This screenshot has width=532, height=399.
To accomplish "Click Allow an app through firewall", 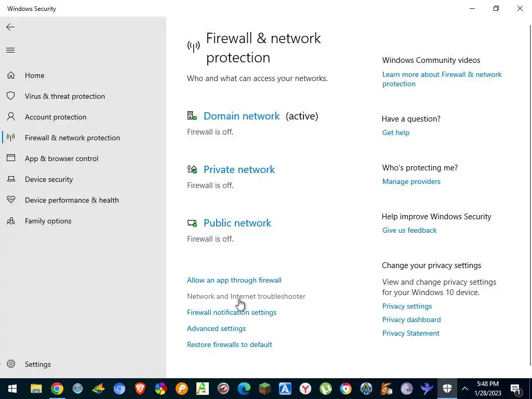I will (x=234, y=280).
